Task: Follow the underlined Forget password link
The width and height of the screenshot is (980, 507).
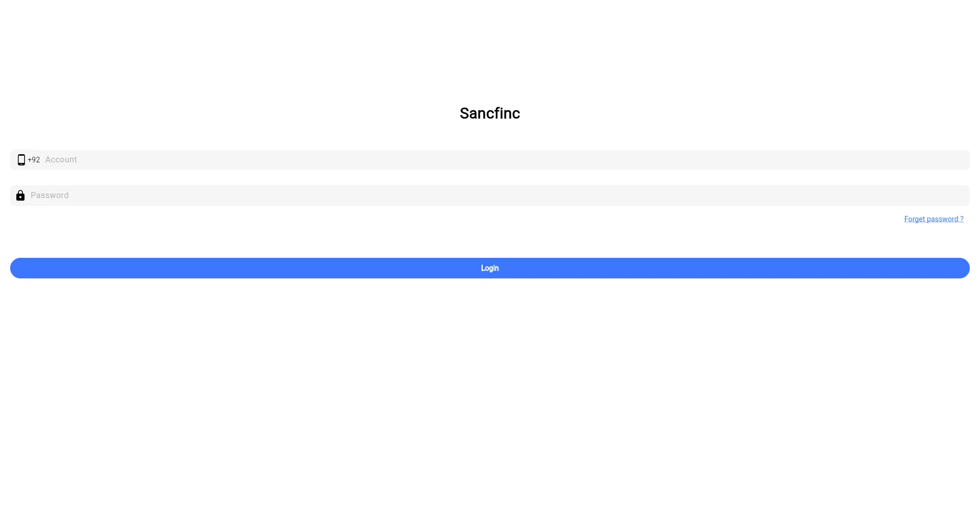Action: 934,219
